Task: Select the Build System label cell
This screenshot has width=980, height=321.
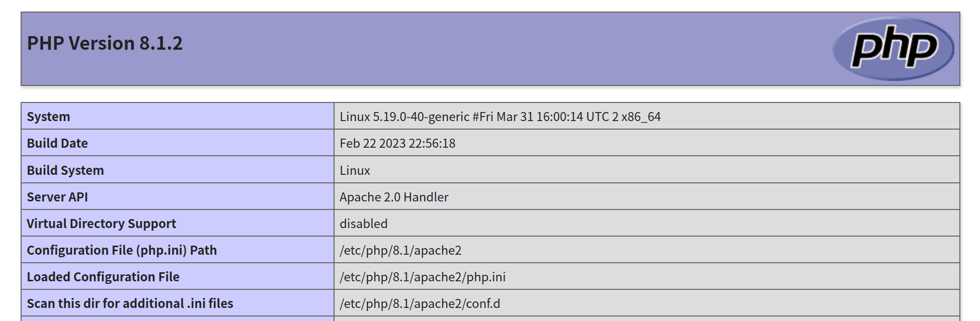Action: click(x=65, y=170)
